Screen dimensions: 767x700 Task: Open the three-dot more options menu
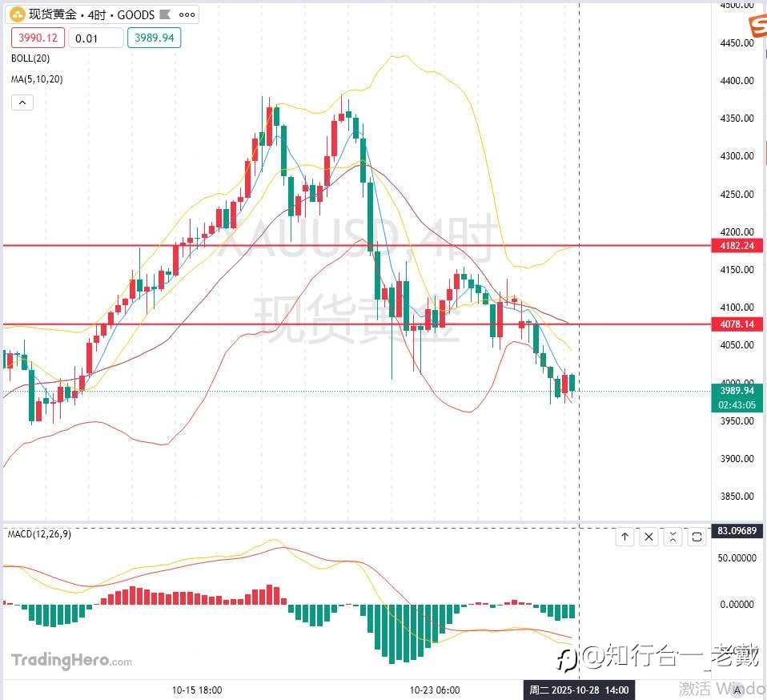pos(187,14)
